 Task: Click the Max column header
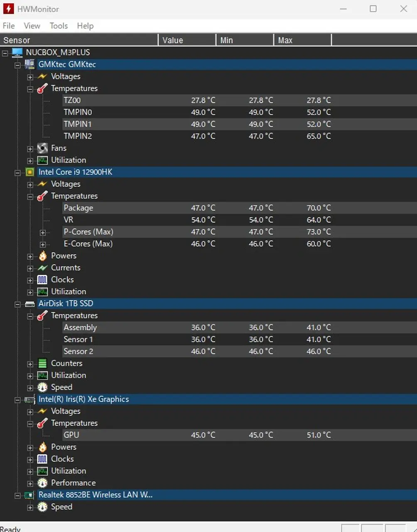click(302, 40)
